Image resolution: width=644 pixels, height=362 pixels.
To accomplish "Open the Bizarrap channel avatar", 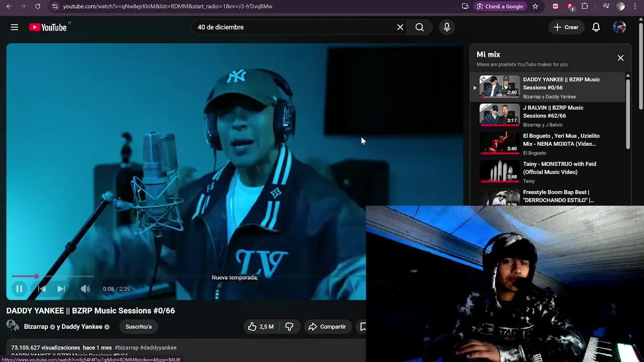I will 14,326.
